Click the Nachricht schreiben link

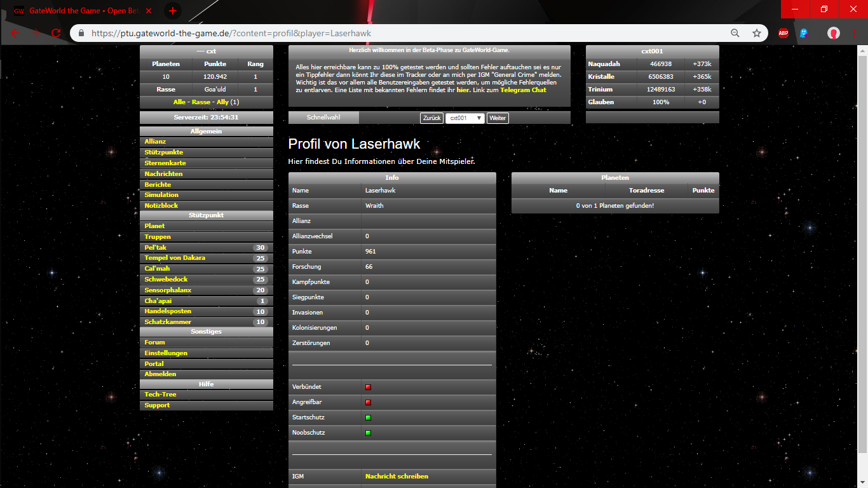point(397,476)
